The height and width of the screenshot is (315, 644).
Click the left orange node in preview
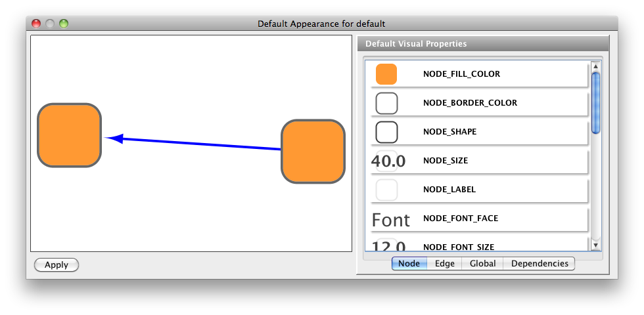[x=70, y=135]
